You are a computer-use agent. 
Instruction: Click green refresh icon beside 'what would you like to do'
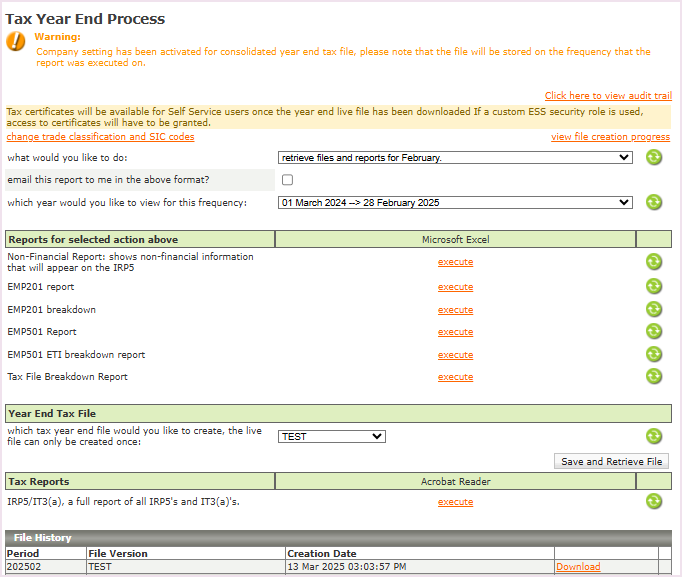pos(654,157)
